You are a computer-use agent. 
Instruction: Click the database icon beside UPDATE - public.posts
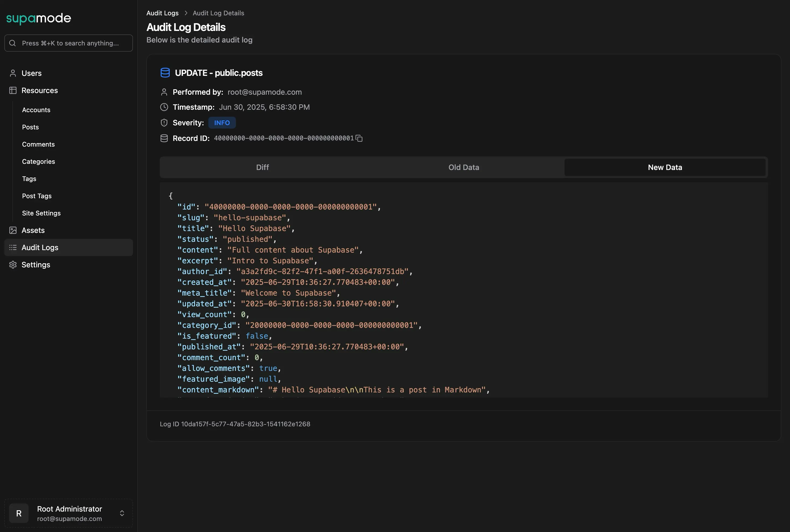click(x=165, y=72)
